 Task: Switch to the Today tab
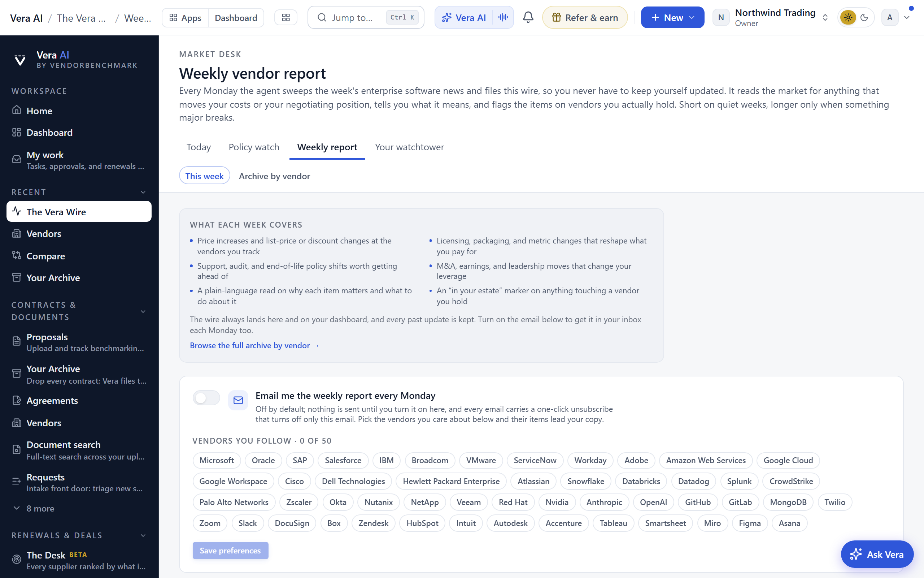[x=199, y=147]
